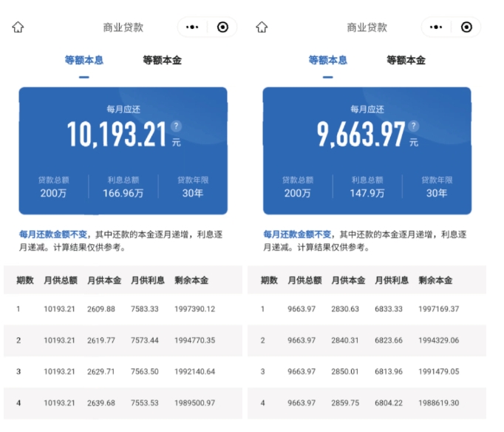This screenshot has width=504, height=432.
Task: Select 等额本息 tab on right screen
Action: click(328, 60)
